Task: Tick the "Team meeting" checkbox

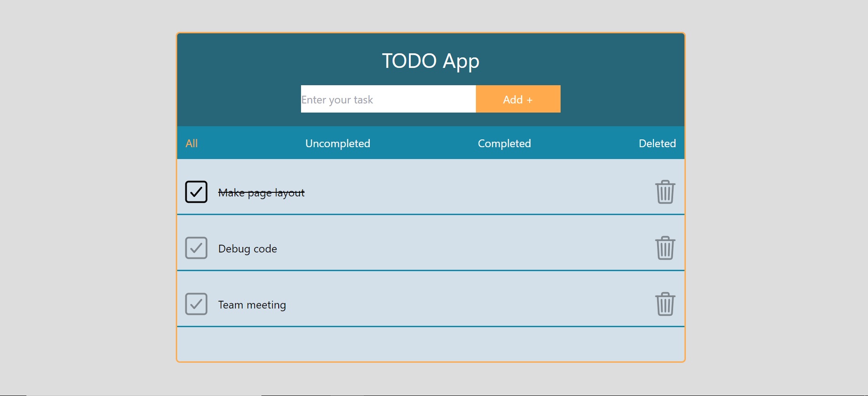Action: coord(196,304)
